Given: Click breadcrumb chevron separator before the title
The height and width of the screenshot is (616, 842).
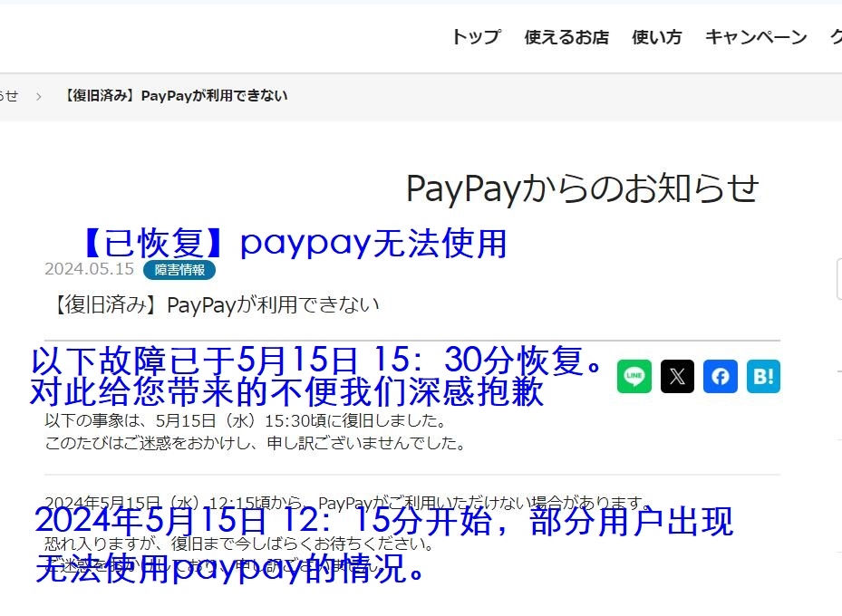Looking at the screenshot, I should [38, 97].
